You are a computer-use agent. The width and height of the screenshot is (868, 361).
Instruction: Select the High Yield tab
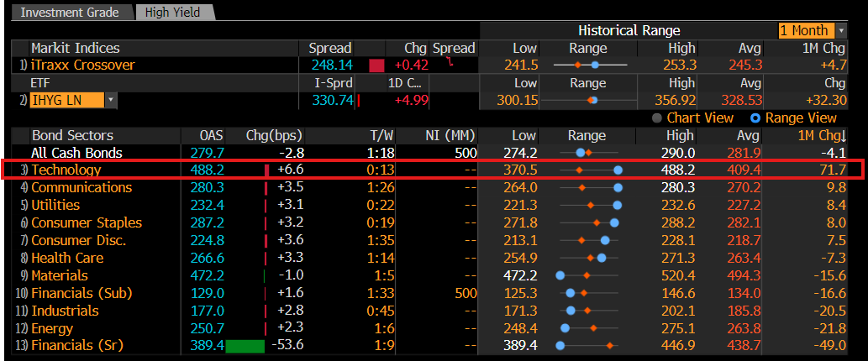(173, 12)
